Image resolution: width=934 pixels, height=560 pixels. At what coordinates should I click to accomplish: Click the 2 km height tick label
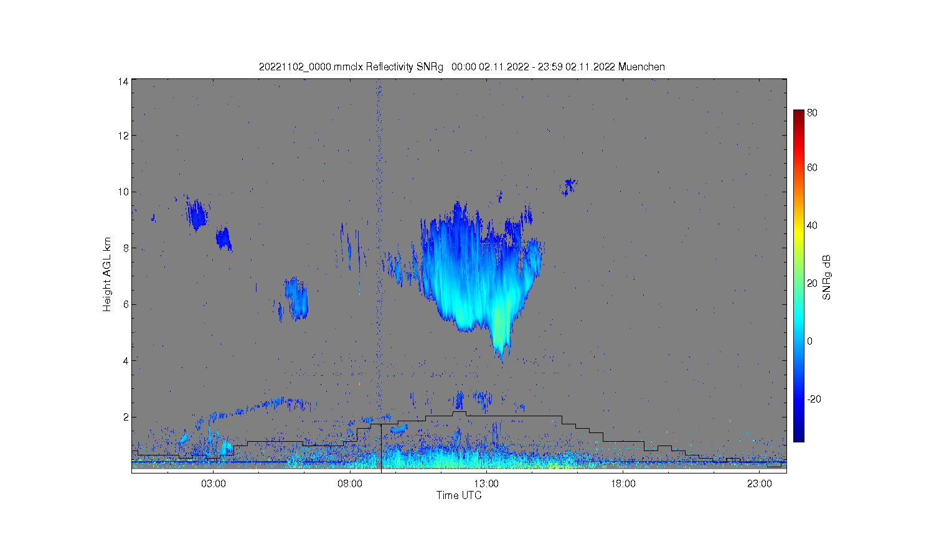pos(126,417)
